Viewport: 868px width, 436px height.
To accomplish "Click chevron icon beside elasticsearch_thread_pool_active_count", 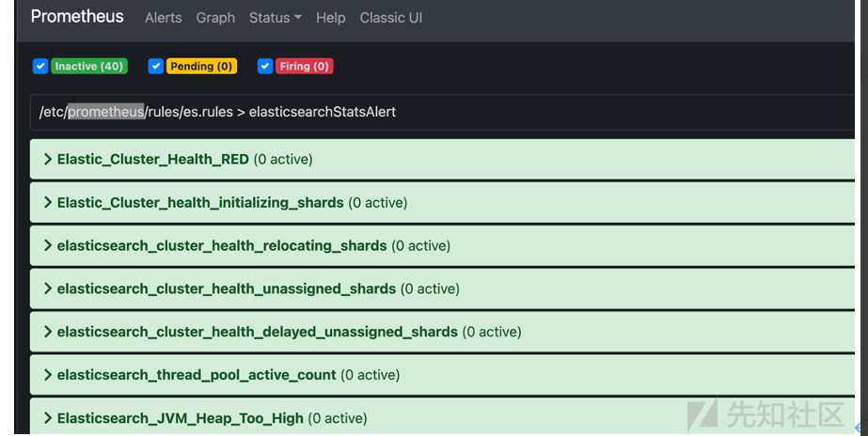I will pos(47,375).
